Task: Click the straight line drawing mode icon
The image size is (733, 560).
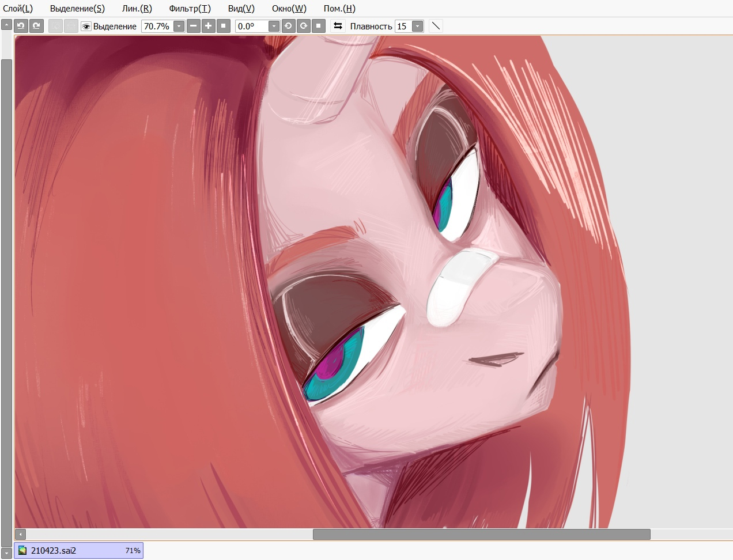Action: click(x=436, y=26)
